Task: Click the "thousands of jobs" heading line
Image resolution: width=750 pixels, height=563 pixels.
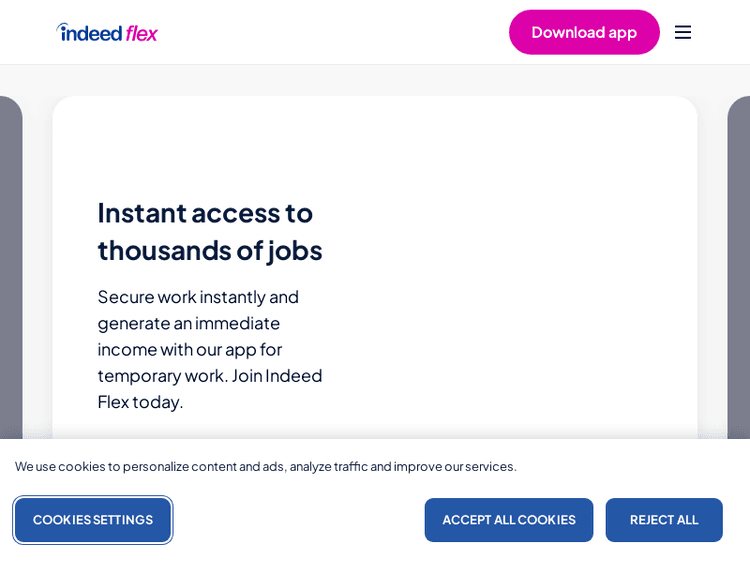Action: 210,250
